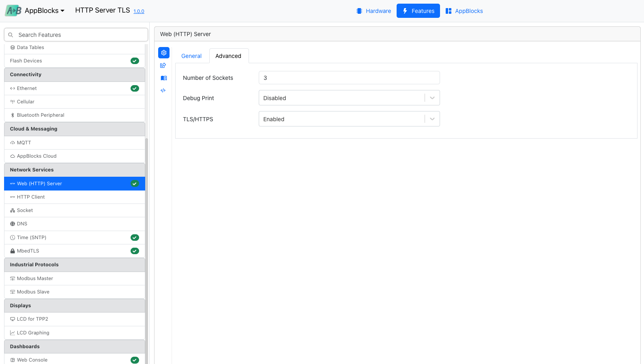This screenshot has width=644, height=364.
Task: Select the MQTT feature icon
Action: [x=13, y=143]
